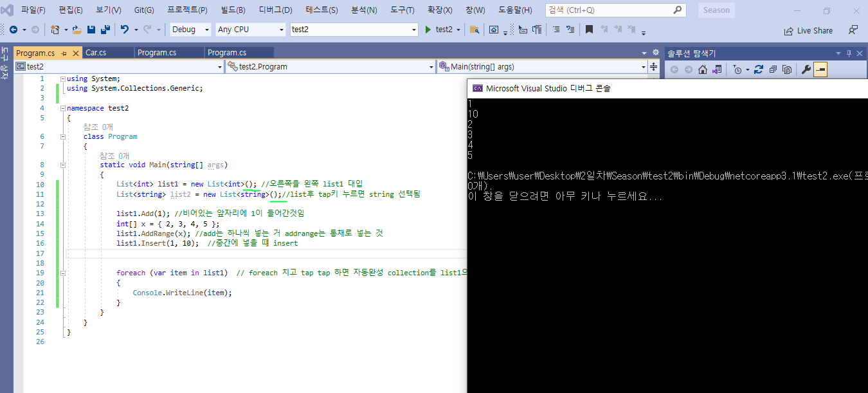The image size is (868, 393).
Task: Open the 편집(E) menu
Action: click(x=70, y=10)
